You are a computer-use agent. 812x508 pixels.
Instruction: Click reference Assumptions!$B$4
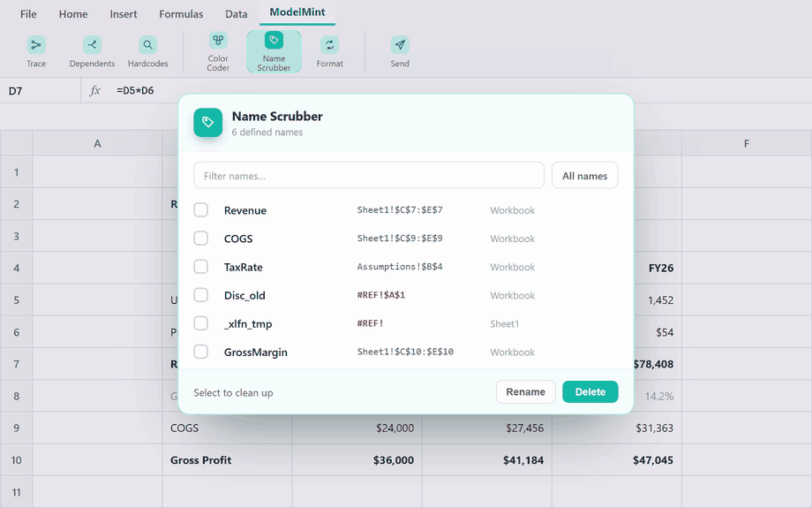click(400, 267)
